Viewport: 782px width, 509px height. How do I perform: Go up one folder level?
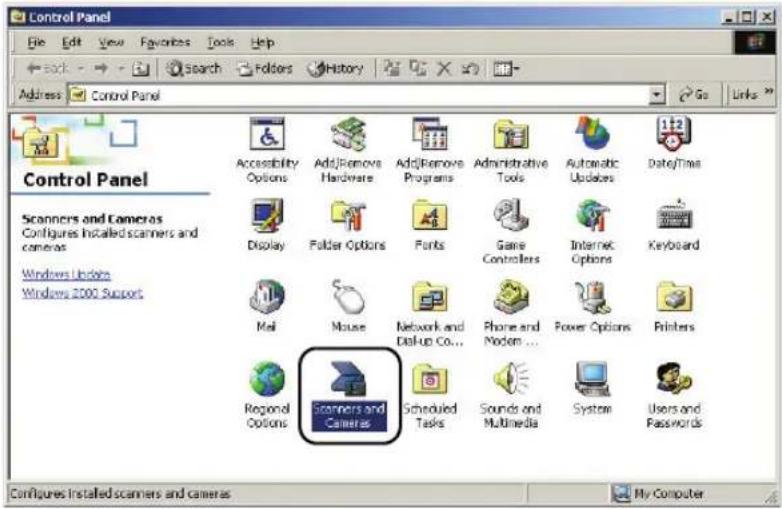coord(140,68)
